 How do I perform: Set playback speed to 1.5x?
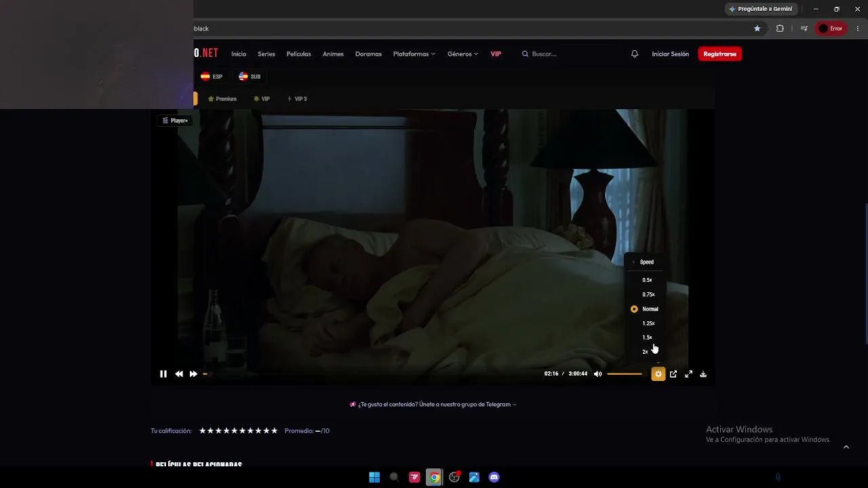pyautogui.click(x=645, y=338)
